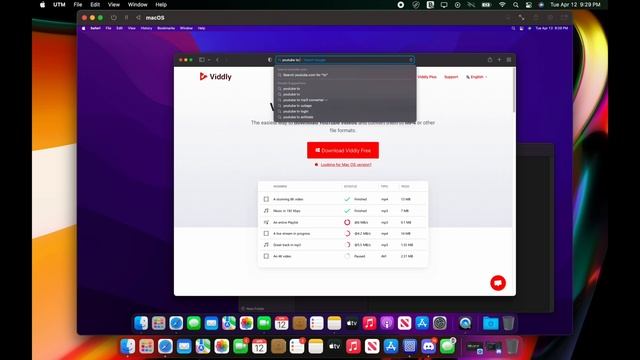Screen dimensions: 640x360
Task: Open QuickTime Player in the virtual machine dock
Action: [x=465, y=323]
